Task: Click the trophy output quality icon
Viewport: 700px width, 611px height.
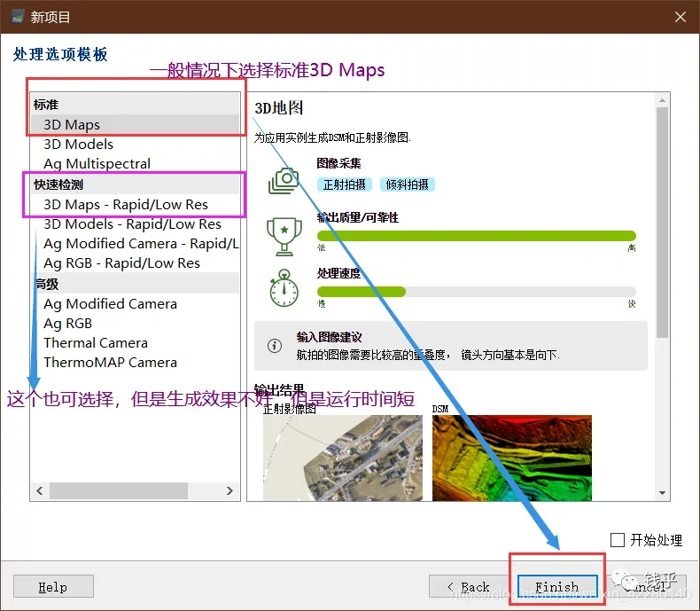Action: coord(284,232)
